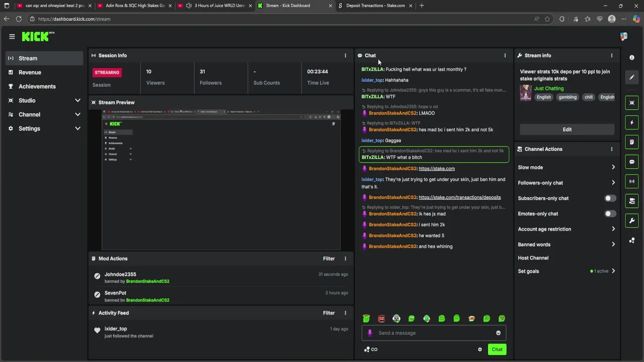Open Account age restriction arrow

click(x=613, y=229)
